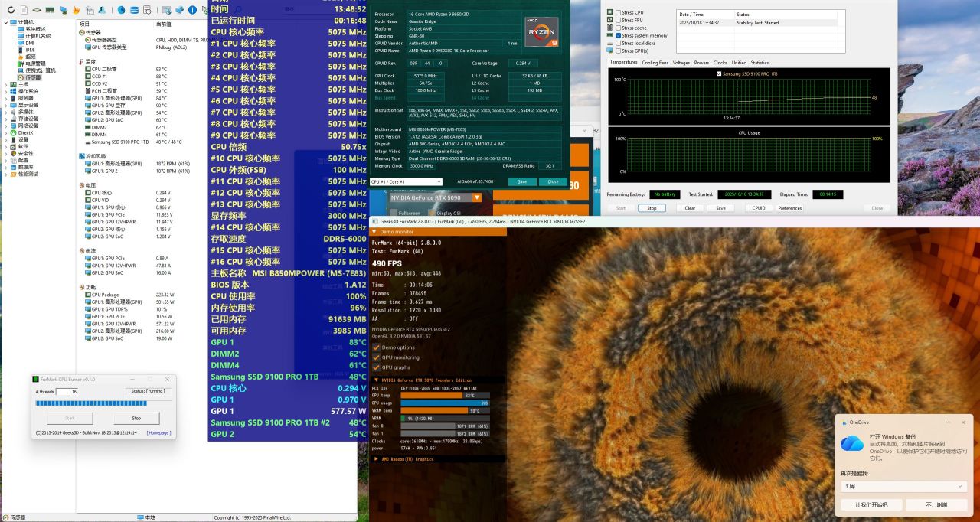Switch to Powers tab
The width and height of the screenshot is (980, 522).
coord(701,63)
